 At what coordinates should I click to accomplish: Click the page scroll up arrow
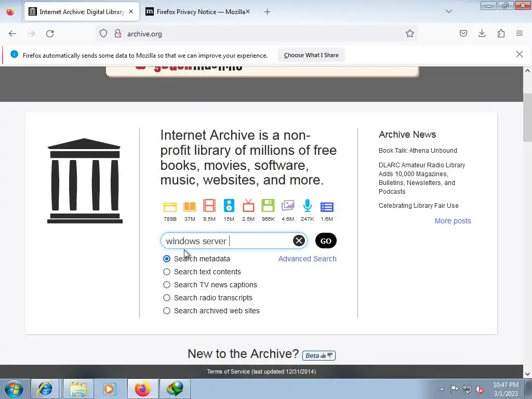527,71
